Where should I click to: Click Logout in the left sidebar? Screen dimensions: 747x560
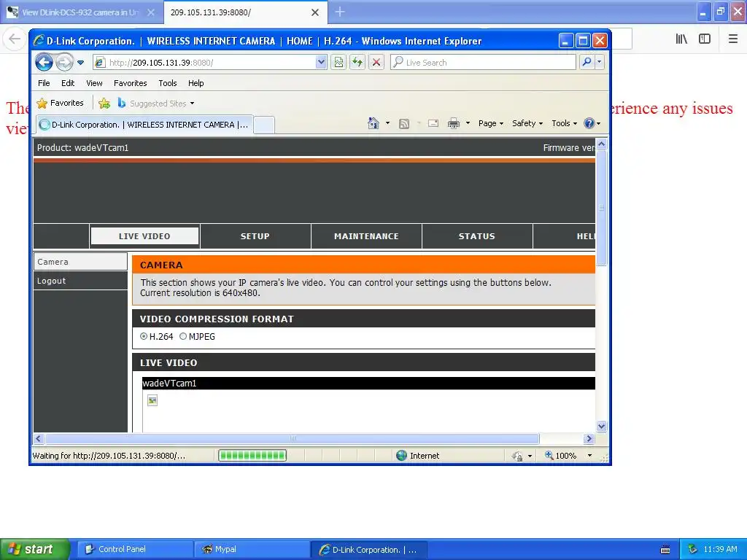tap(80, 281)
